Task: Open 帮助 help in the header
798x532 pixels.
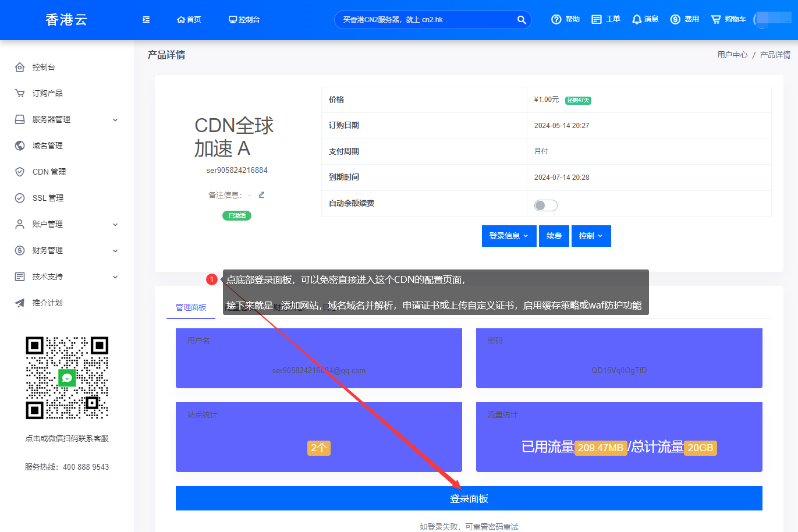Action: (x=565, y=19)
